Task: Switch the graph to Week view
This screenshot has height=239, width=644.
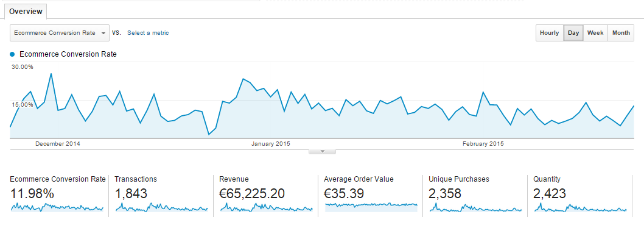Action: (595, 33)
